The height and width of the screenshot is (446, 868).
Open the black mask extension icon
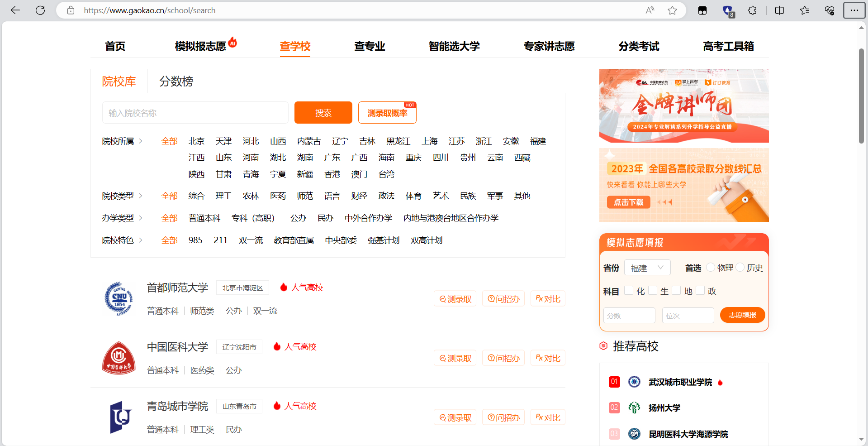coord(702,10)
